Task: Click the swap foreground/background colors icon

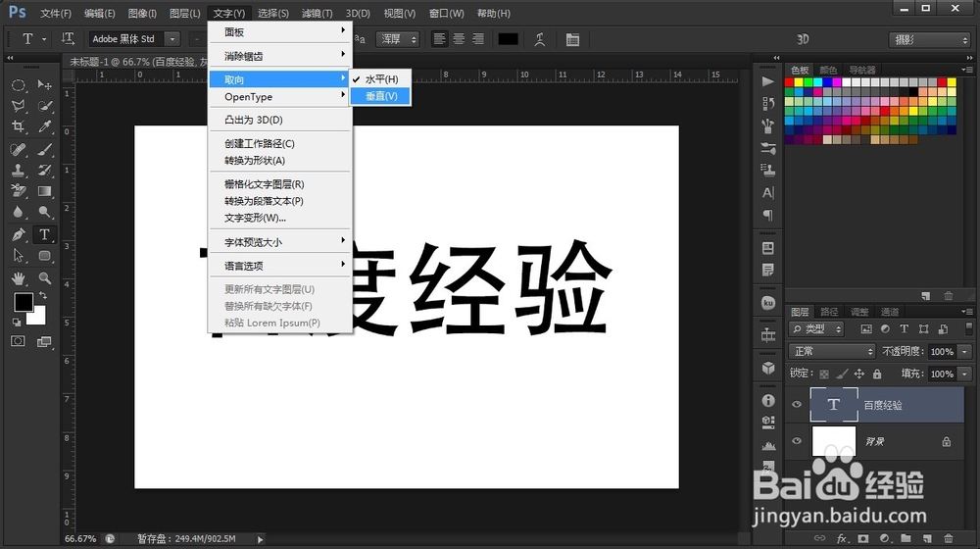Action: click(42, 295)
